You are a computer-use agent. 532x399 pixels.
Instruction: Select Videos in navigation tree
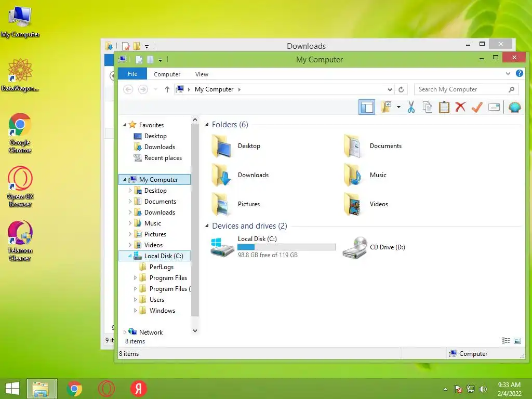coord(153,245)
